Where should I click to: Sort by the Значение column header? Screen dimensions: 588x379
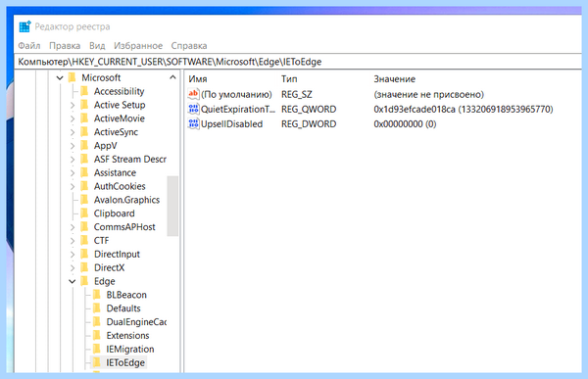pyautogui.click(x=395, y=79)
